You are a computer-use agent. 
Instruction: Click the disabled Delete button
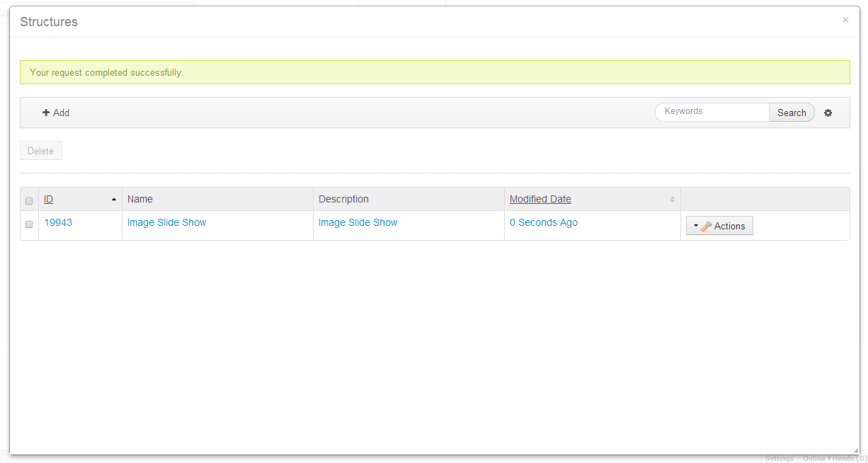pyautogui.click(x=41, y=151)
